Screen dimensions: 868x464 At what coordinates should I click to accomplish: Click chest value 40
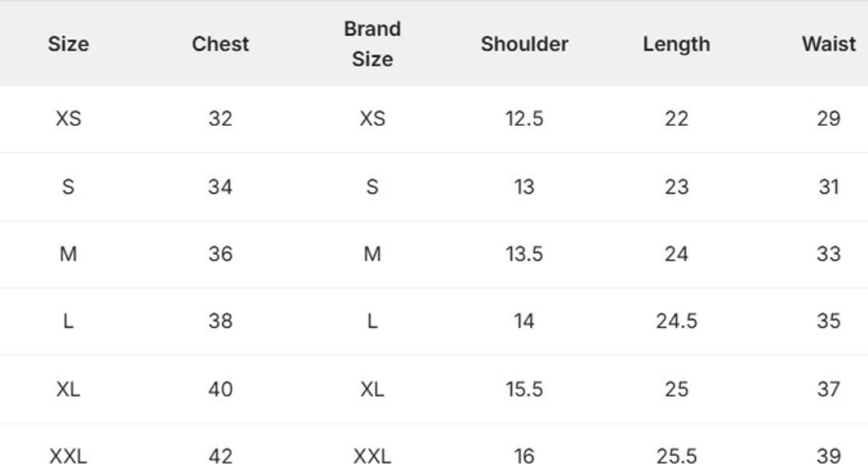click(221, 388)
